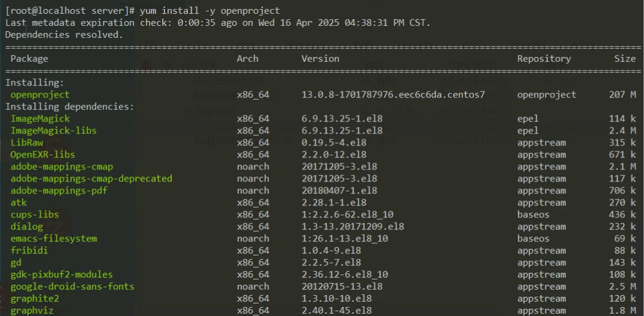This screenshot has height=316, width=644.
Task: Select the cups-libs package name
Action: pyautogui.click(x=34, y=214)
